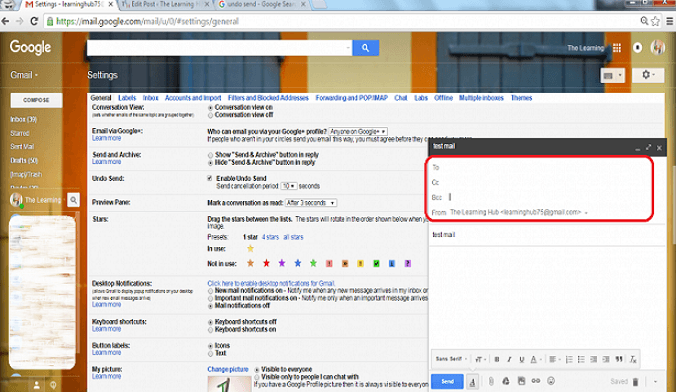Open Forwarding and POP/IMAP tab
Screen dimensions: 676x392
pyautogui.click(x=351, y=98)
